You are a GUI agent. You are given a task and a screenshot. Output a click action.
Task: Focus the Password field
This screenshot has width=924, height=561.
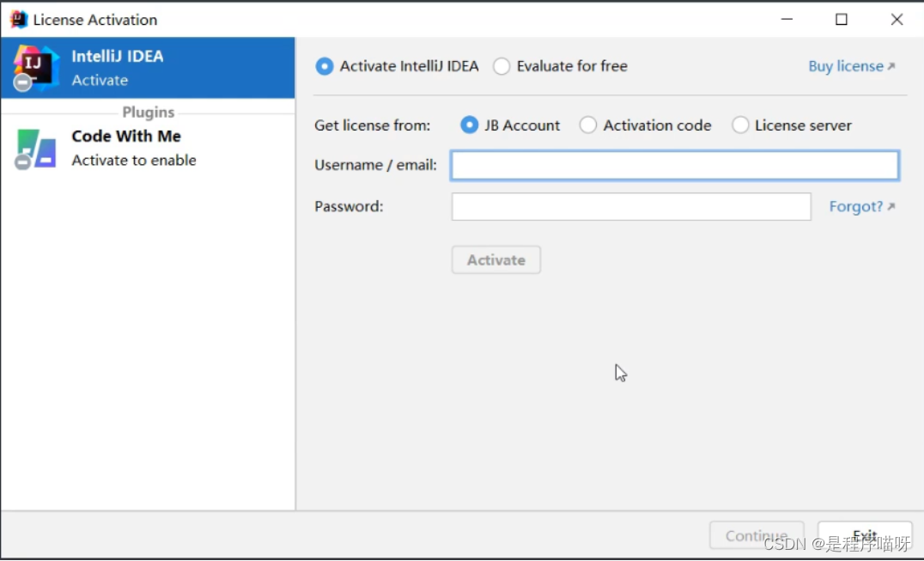[631, 206]
